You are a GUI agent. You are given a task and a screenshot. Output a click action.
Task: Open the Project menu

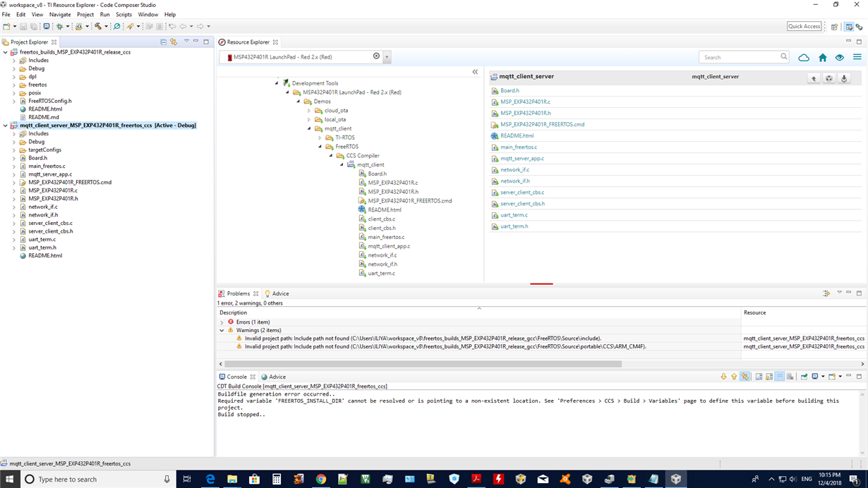[x=85, y=14]
